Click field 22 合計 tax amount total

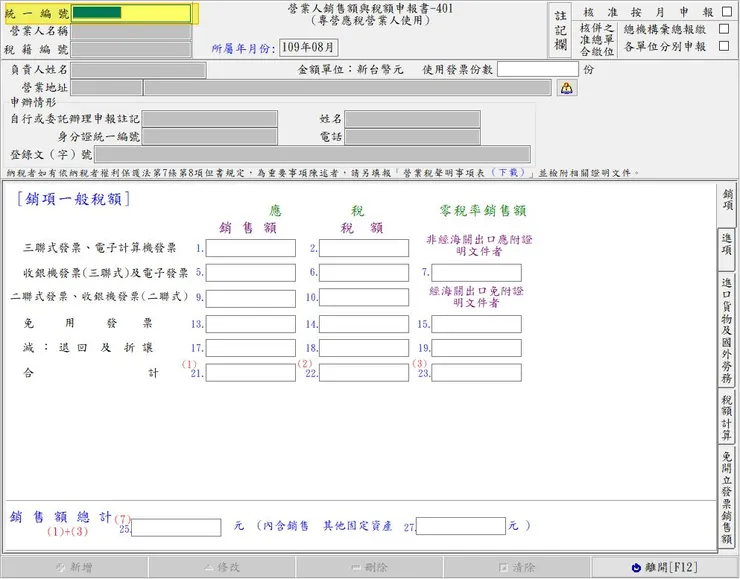364,373
